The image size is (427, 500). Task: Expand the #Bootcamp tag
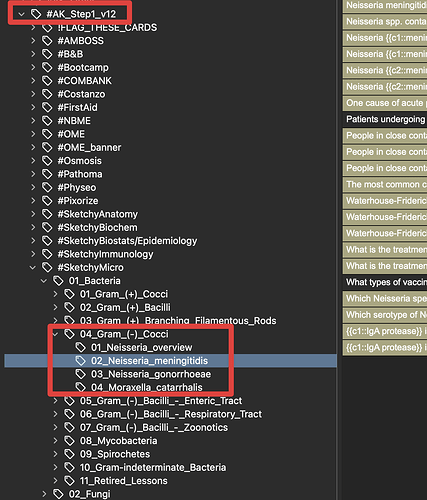[x=33, y=67]
